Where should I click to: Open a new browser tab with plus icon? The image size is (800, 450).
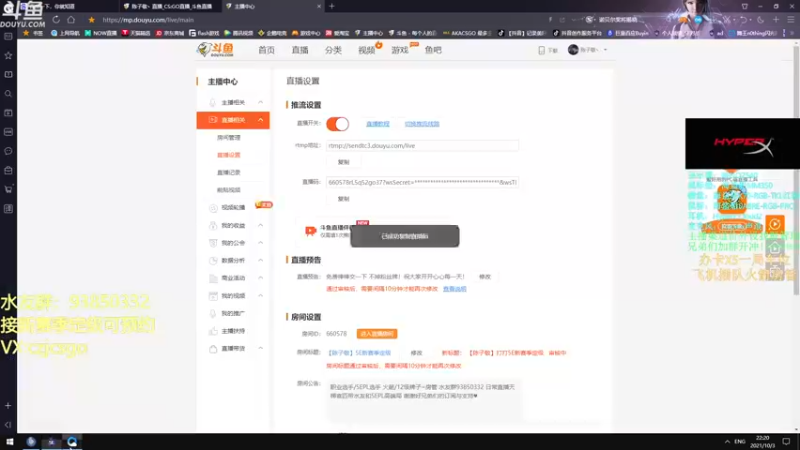(332, 6)
